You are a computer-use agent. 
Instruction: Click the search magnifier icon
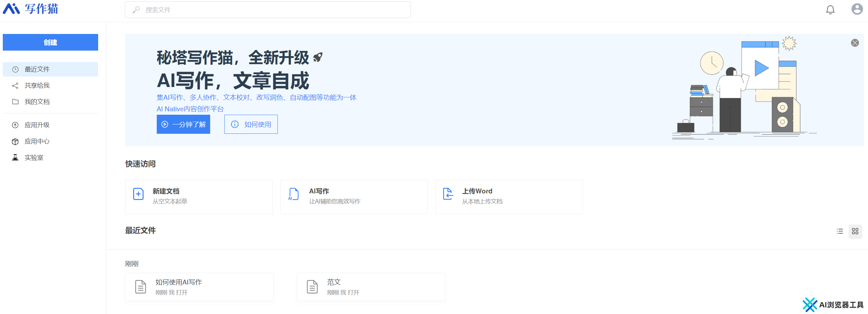click(x=136, y=10)
